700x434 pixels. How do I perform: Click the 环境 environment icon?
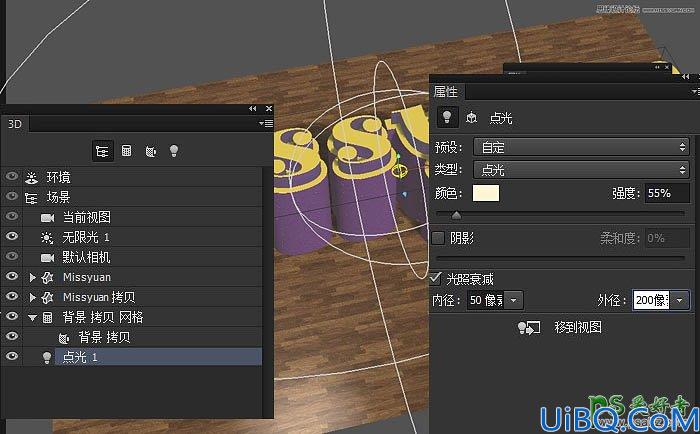(31, 177)
